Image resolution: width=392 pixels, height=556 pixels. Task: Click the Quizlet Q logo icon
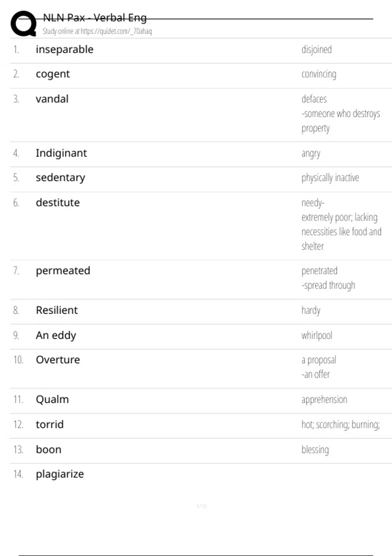click(24, 24)
